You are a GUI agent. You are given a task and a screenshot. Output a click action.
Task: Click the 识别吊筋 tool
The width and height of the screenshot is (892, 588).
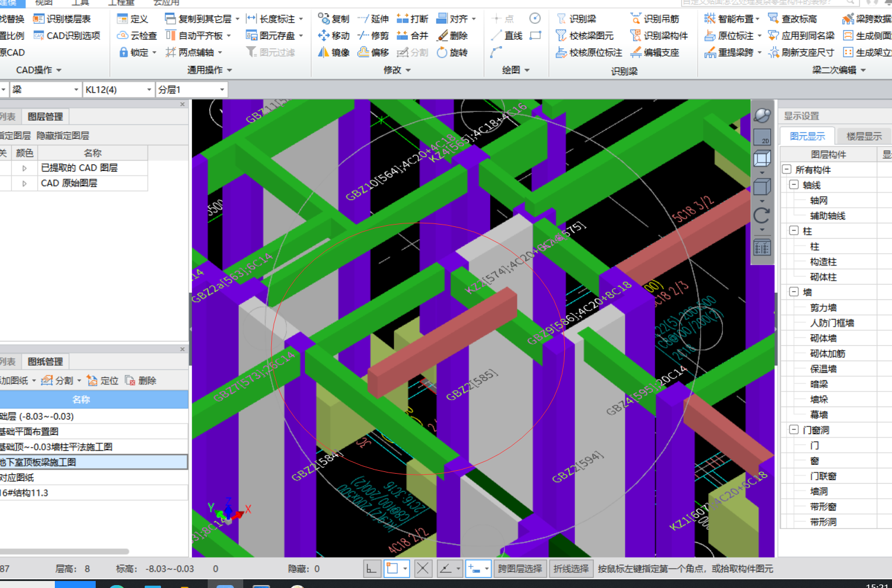point(655,19)
